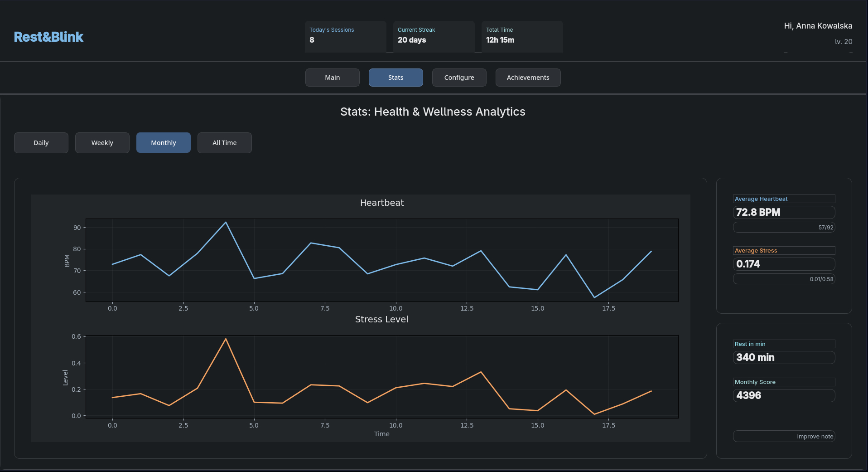Viewport: 868px width, 472px height.
Task: Click the 340 min rest value
Action: 784,357
